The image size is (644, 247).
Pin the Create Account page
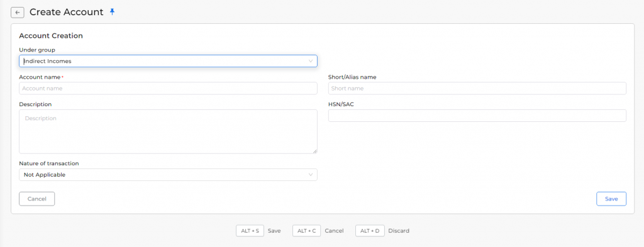pyautogui.click(x=112, y=12)
